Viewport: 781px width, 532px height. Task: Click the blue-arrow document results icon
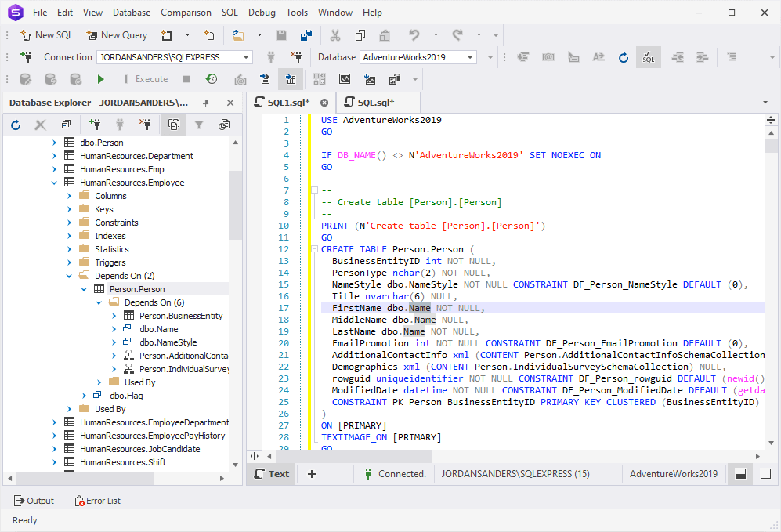(265, 79)
